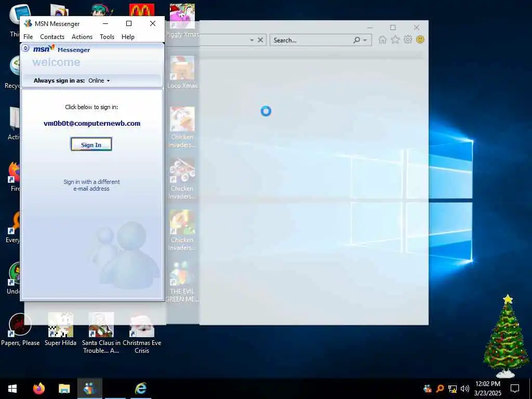This screenshot has height=399, width=532.
Task: Select the McDonald's logo desktop icon
Action: pyautogui.click(x=141, y=10)
